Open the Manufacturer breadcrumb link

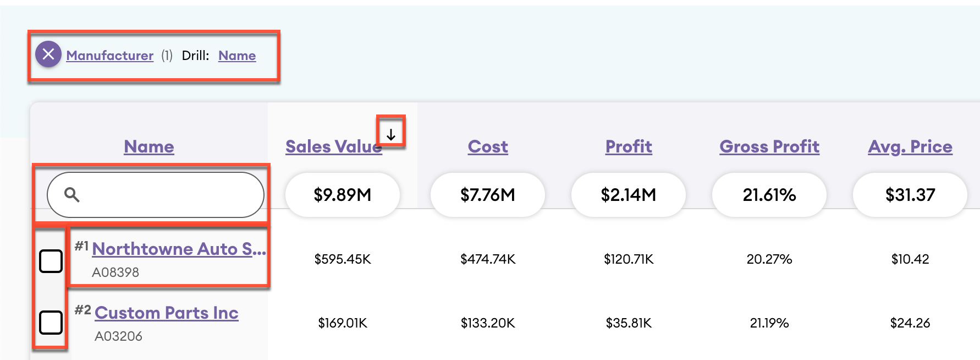coord(110,56)
